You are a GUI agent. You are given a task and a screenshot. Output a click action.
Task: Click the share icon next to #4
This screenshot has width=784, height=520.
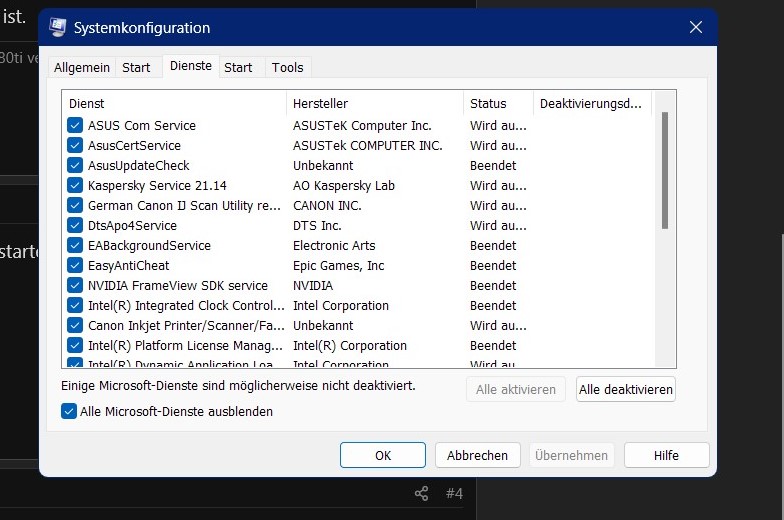(422, 494)
